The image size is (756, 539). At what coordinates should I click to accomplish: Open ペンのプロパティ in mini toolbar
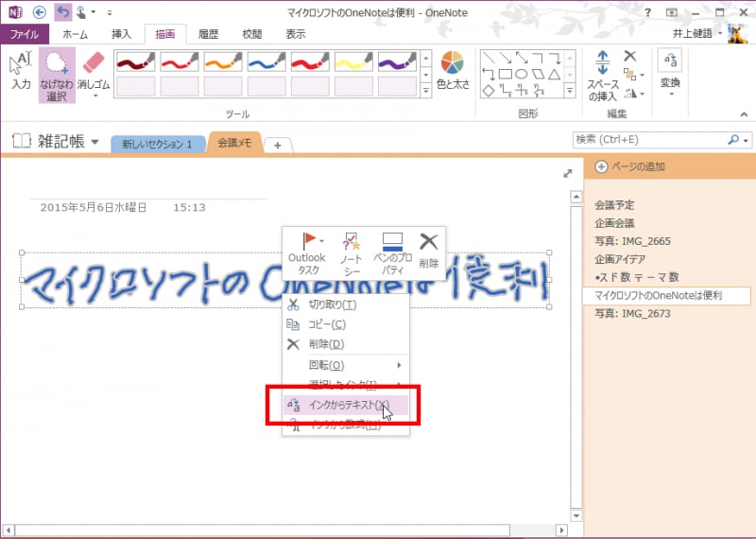click(x=392, y=253)
